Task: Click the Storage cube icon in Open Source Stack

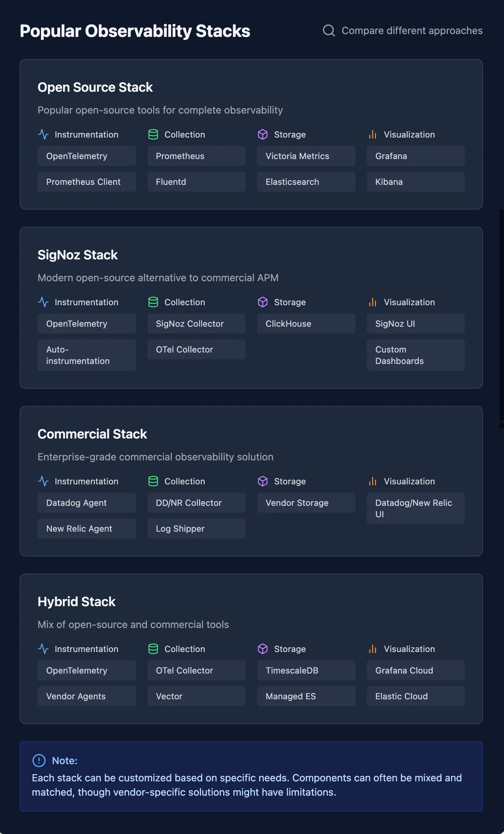Action: [x=263, y=134]
